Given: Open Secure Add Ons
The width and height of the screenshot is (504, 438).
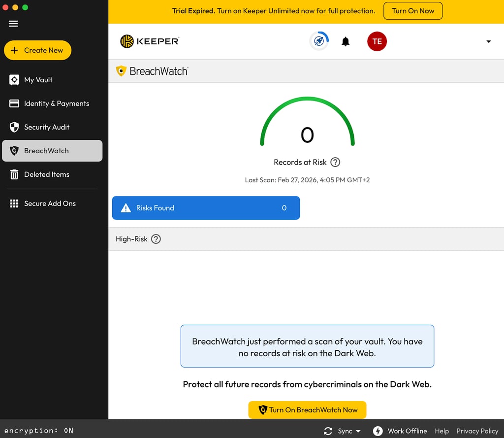Looking at the screenshot, I should [52, 203].
